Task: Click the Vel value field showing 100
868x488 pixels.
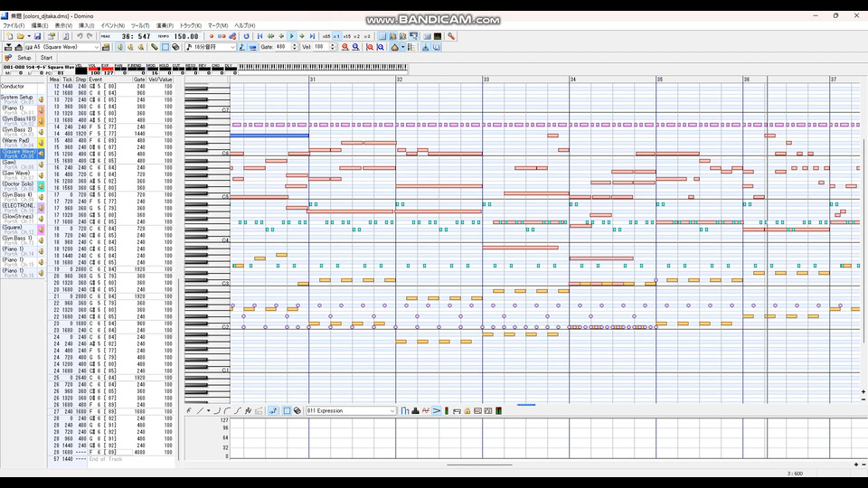Action: click(x=320, y=48)
